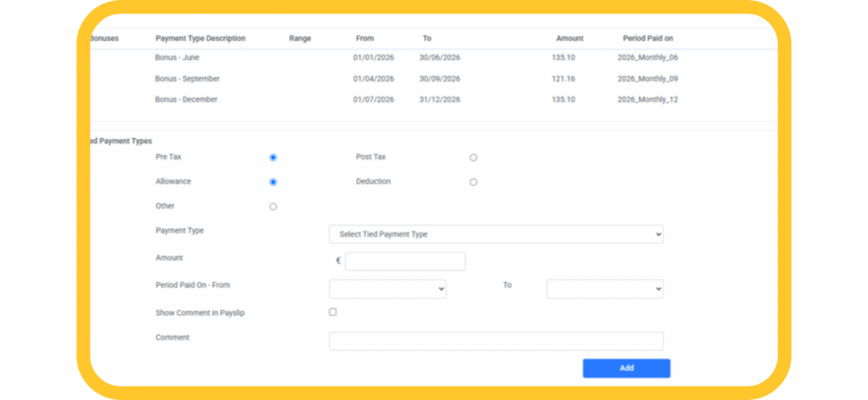Select the Bonus - June row description
Screen dimensions: 868x400
click(177, 57)
